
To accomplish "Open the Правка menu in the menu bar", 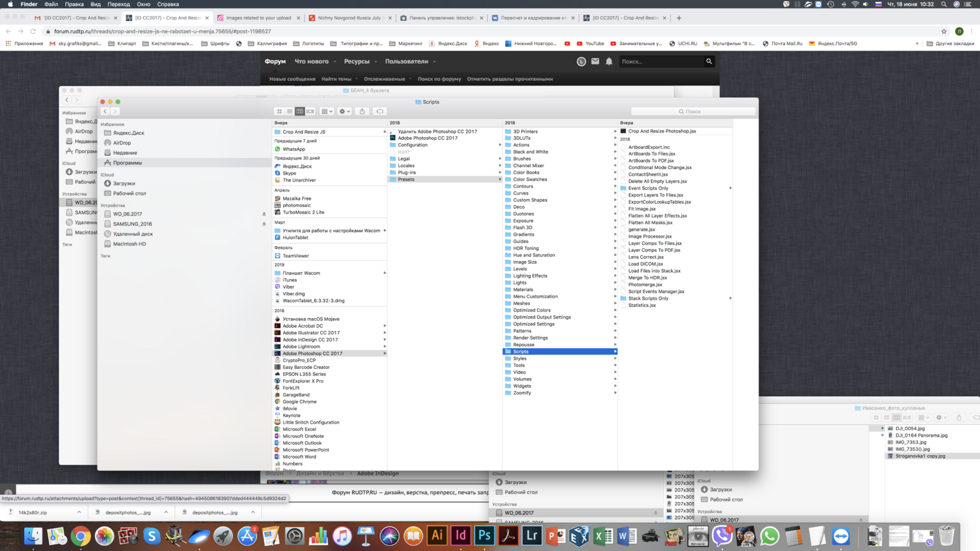I will click(x=74, y=4).
